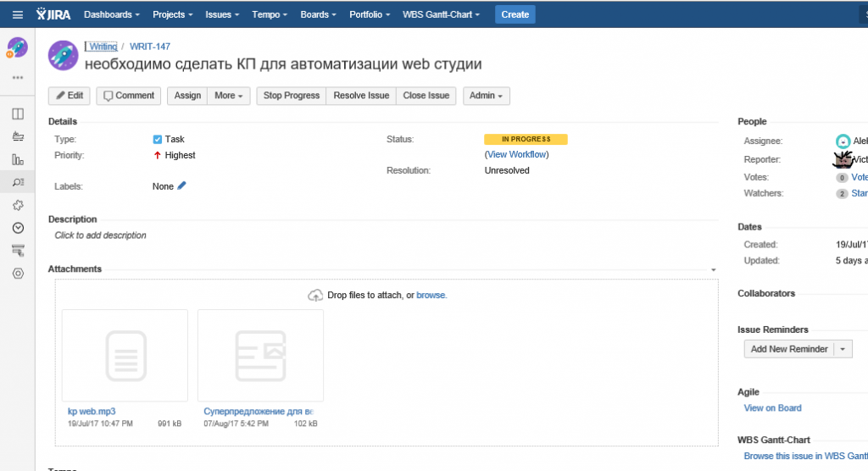Click the Comment button

pyautogui.click(x=129, y=96)
